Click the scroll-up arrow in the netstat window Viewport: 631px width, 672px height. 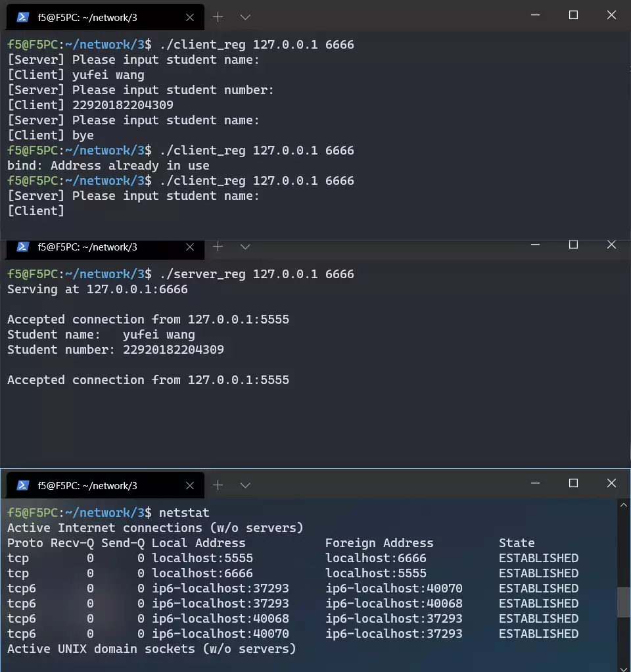pyautogui.click(x=624, y=505)
